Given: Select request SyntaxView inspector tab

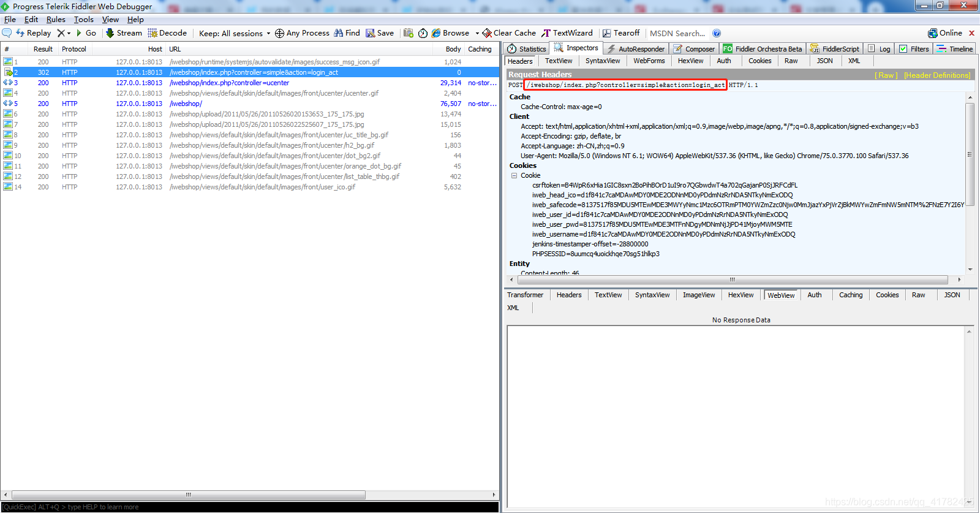Looking at the screenshot, I should point(603,61).
